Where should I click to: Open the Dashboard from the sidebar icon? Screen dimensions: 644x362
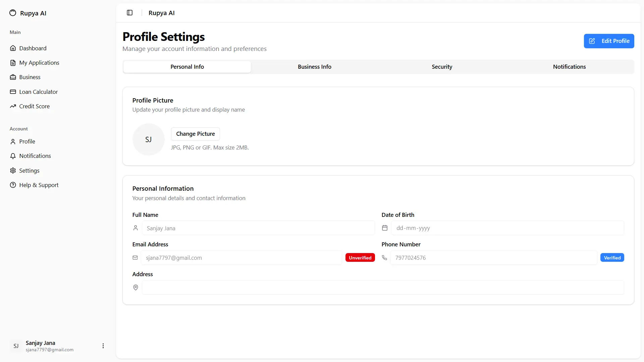pyautogui.click(x=13, y=48)
